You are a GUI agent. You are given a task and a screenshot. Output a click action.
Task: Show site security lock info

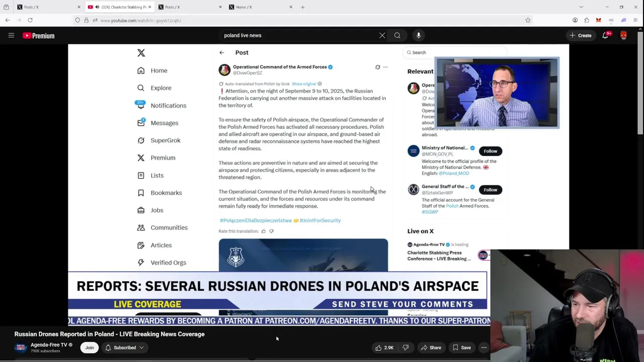click(x=86, y=20)
